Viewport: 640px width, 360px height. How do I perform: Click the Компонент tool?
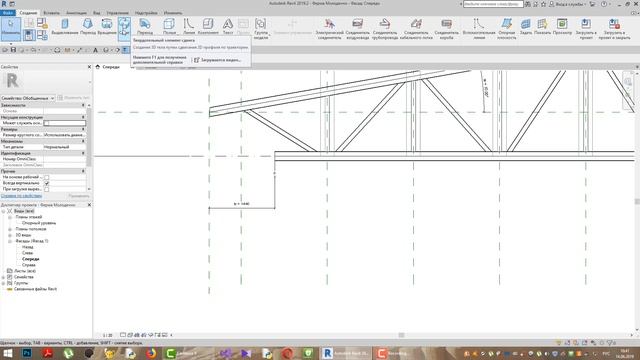[x=208, y=27]
